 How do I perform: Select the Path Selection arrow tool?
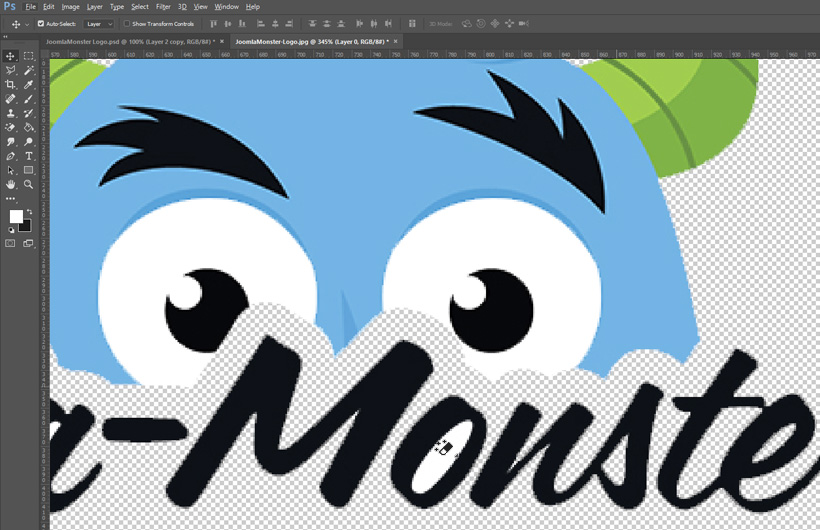10,170
